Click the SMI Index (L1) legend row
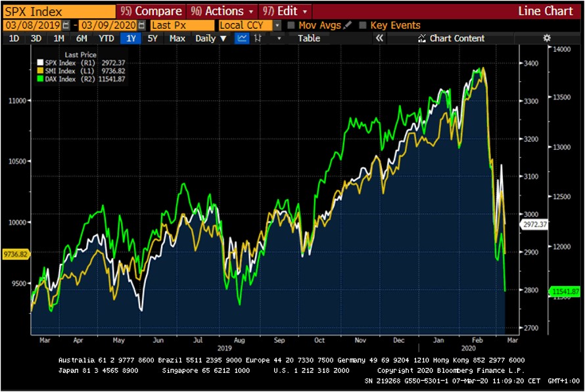Screen dimensions: 585x392 [x=82, y=71]
